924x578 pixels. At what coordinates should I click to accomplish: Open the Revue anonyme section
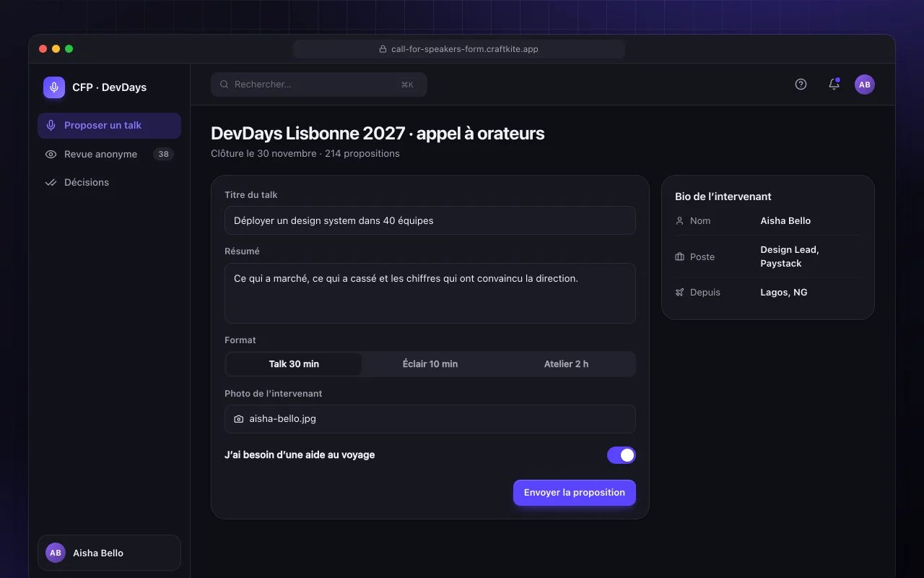coord(109,154)
